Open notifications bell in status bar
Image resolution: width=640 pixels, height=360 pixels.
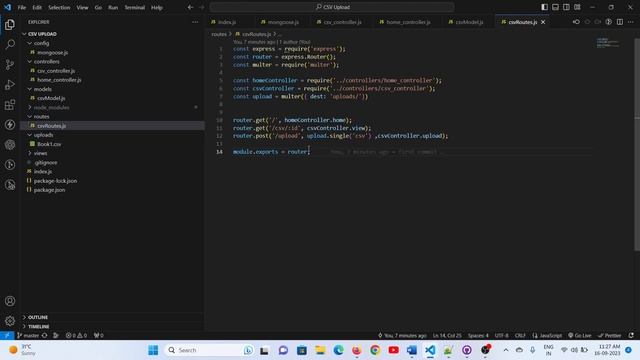point(631,336)
